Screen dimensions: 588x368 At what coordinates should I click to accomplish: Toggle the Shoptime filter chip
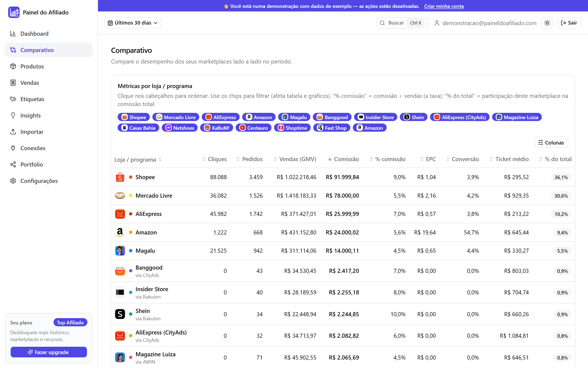coord(292,128)
